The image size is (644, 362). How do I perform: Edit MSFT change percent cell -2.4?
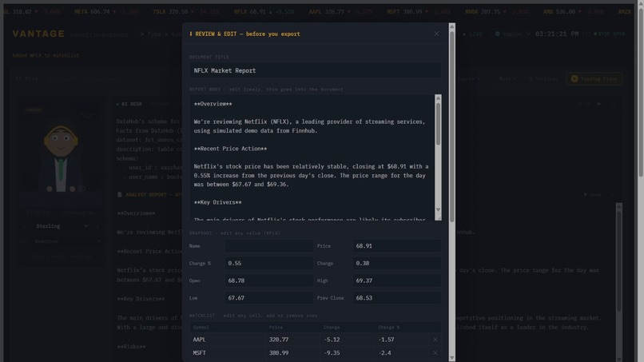click(x=402, y=352)
